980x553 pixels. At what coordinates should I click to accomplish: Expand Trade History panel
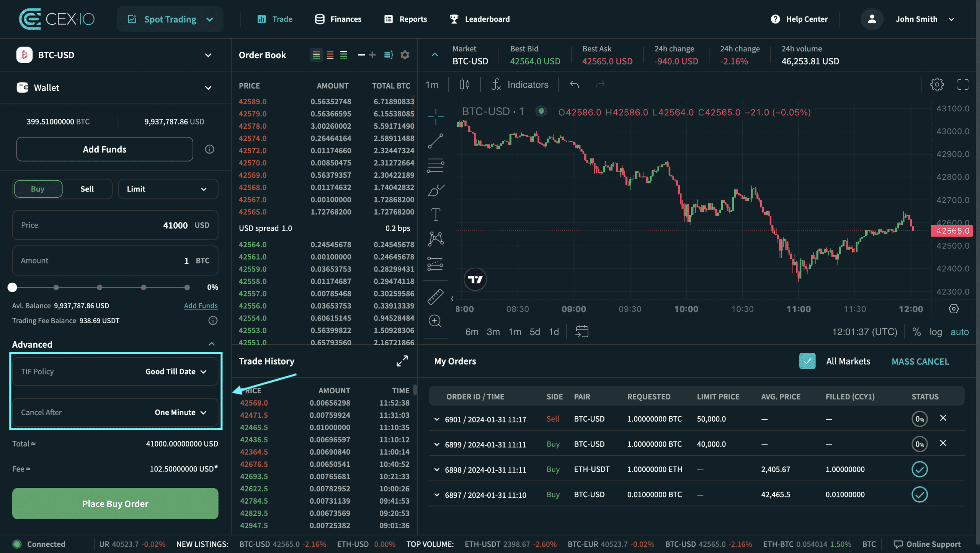click(402, 361)
